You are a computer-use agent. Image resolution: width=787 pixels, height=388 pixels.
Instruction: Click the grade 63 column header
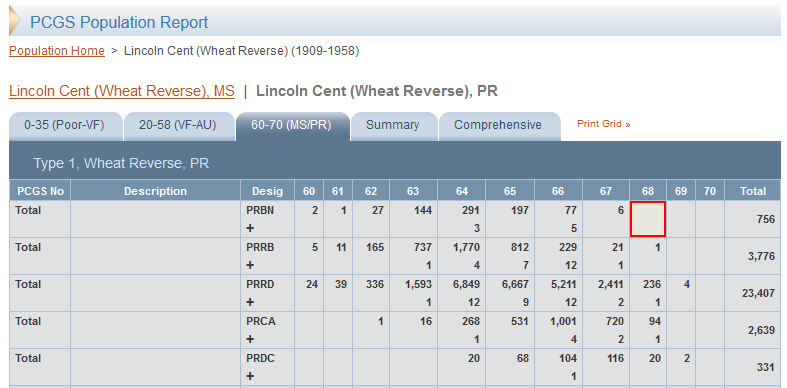(413, 191)
